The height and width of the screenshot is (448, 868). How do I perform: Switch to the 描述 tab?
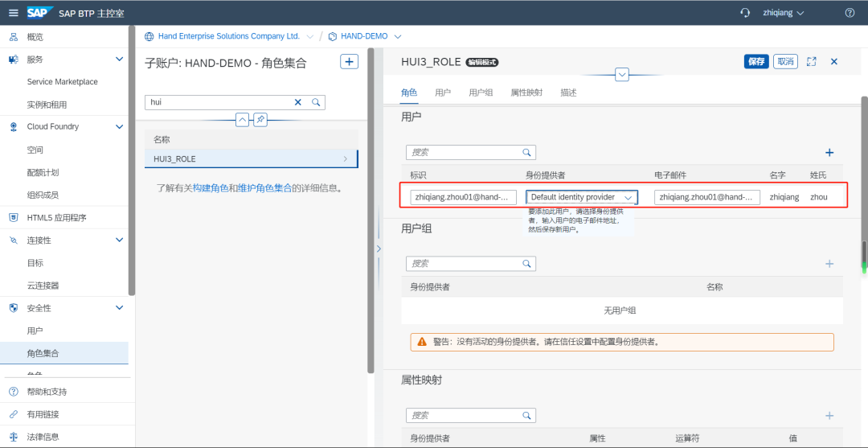[568, 92]
